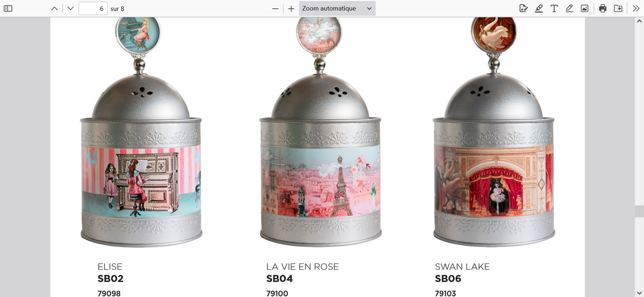Open the Zoom automatique dropdown

click(337, 8)
